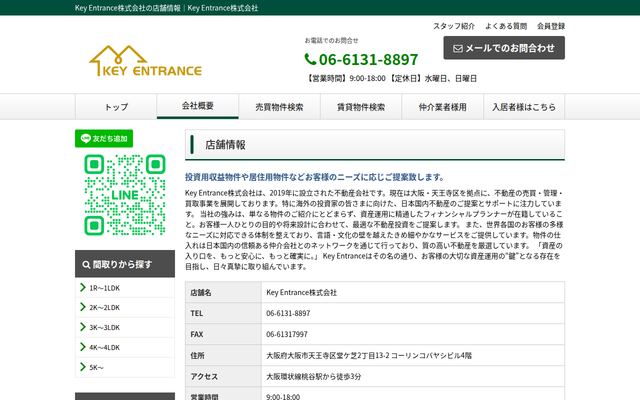Go to 賃貸物件検索 tab
The image size is (640, 400).
coord(361,107)
